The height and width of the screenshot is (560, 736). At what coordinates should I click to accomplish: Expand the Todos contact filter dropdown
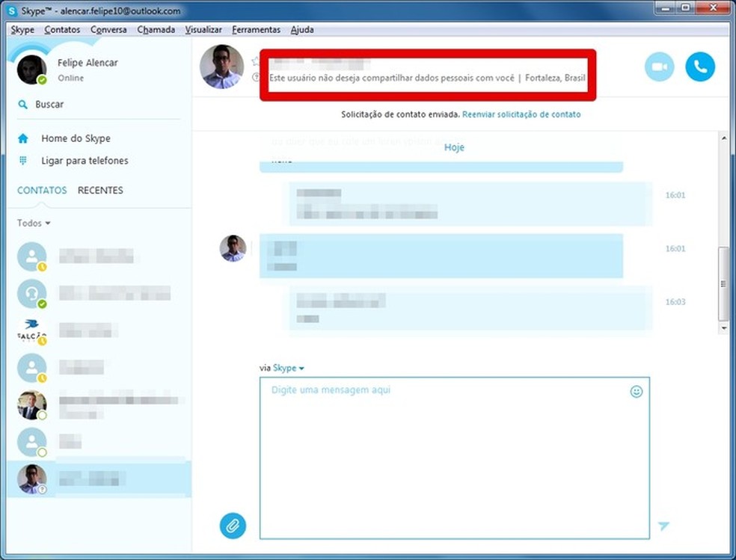34,223
